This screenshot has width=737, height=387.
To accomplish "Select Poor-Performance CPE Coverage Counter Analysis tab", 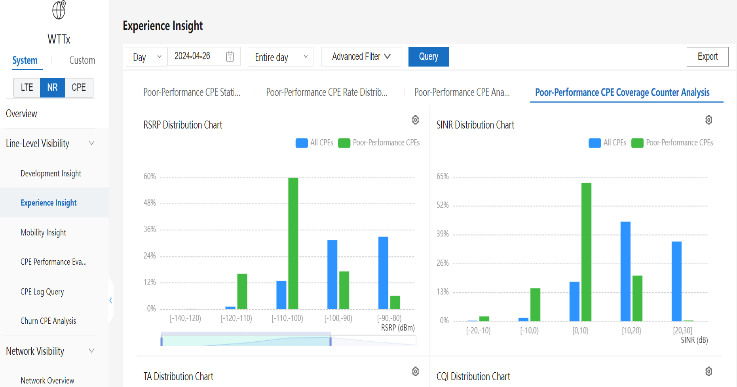I will click(622, 92).
